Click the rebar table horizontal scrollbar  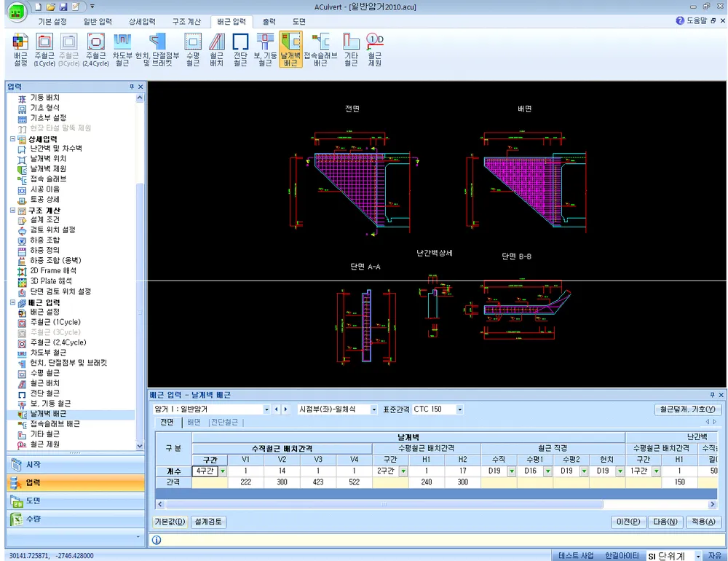[384, 504]
